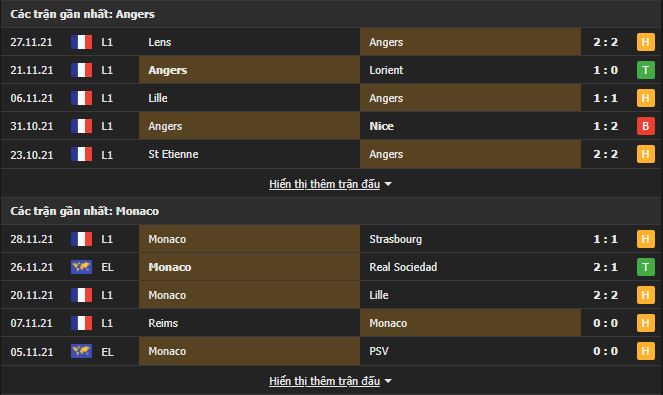Click the Europa League flag icon dated 26.11.21
Image resolution: width=663 pixels, height=395 pixels.
82,267
